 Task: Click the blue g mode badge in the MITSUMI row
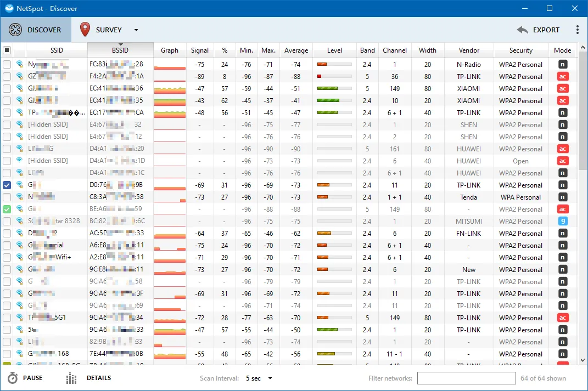563,221
